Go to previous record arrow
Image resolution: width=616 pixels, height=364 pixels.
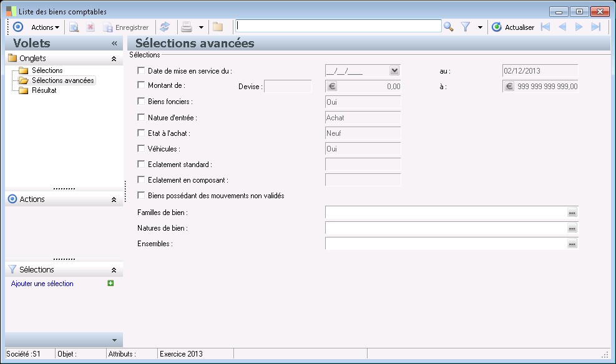(562, 27)
